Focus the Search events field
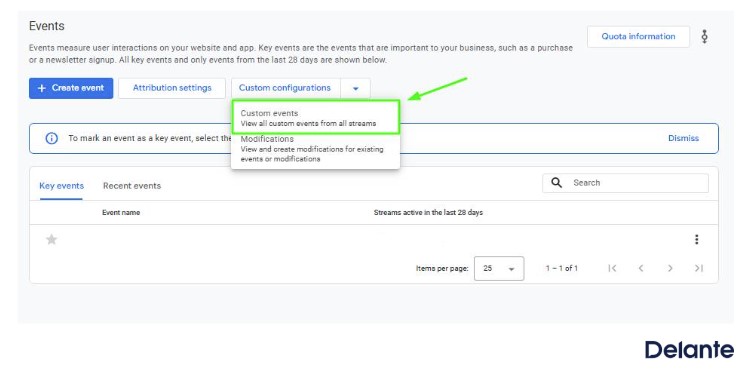This screenshot has height=370, width=745. click(625, 183)
